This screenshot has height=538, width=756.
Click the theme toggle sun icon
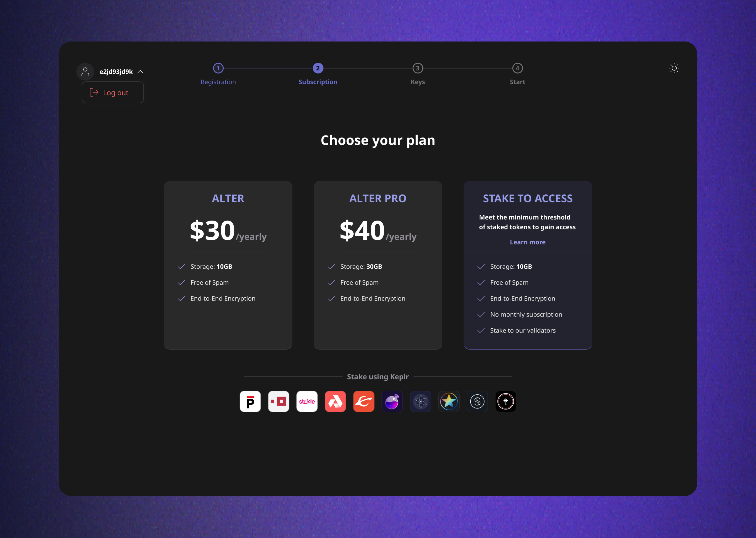(x=675, y=68)
